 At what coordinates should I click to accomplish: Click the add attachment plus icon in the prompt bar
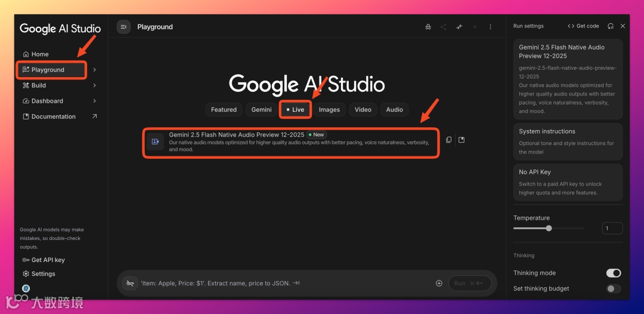click(439, 283)
